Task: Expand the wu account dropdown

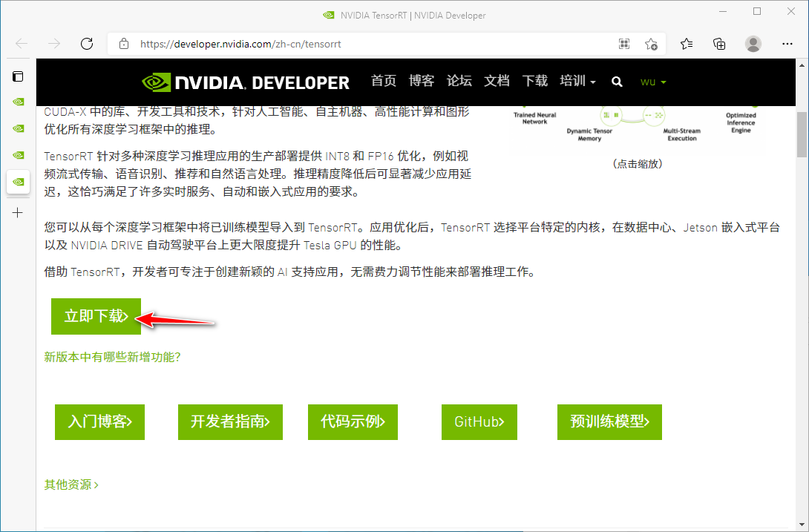Action: click(653, 82)
